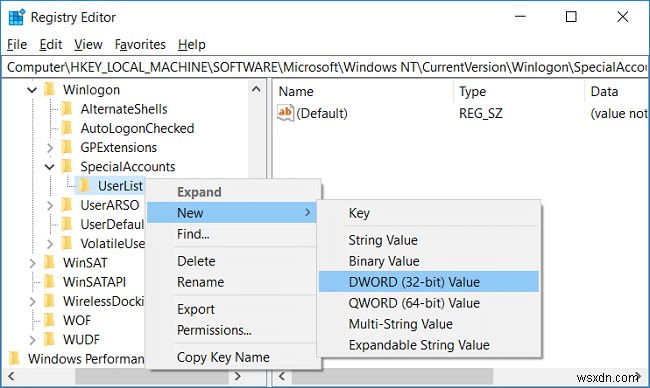This screenshot has height=388, width=650.
Task: Open the Edit menu
Action: pos(51,44)
